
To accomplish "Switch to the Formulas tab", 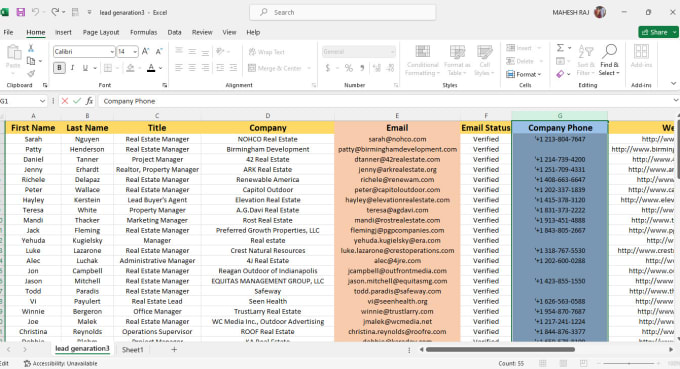I will coord(144,32).
